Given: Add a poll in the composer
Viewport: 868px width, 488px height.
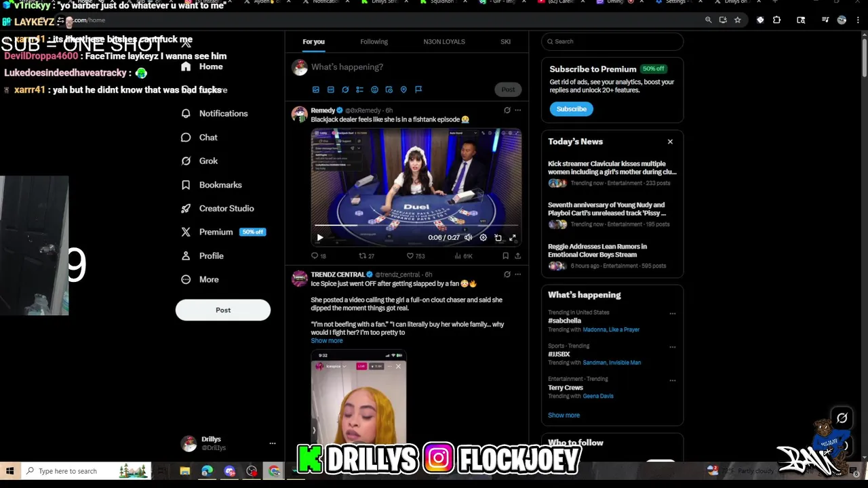Looking at the screenshot, I should [x=359, y=89].
